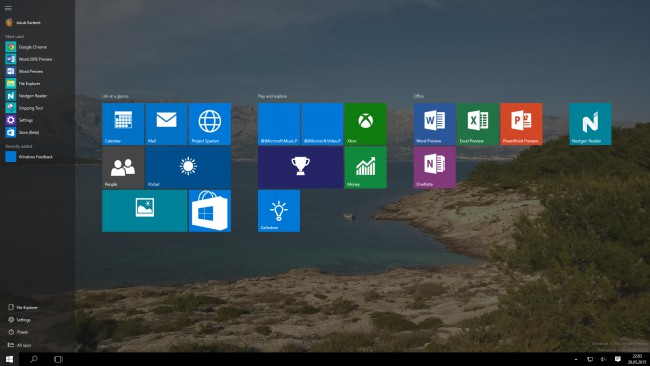Show hidden system tray icons
The height and width of the screenshot is (366, 650).
click(x=576, y=359)
